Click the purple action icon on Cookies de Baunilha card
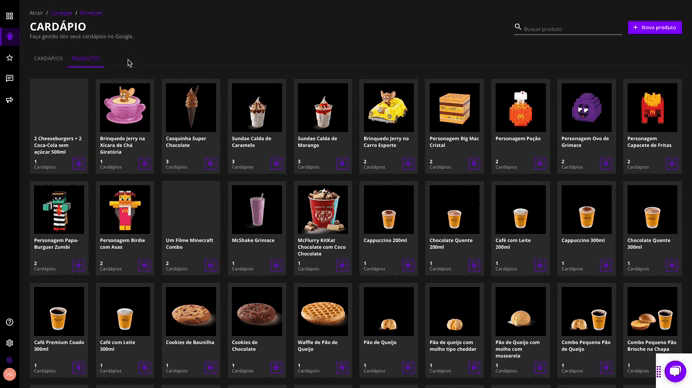This screenshot has width=692, height=388. tap(211, 367)
